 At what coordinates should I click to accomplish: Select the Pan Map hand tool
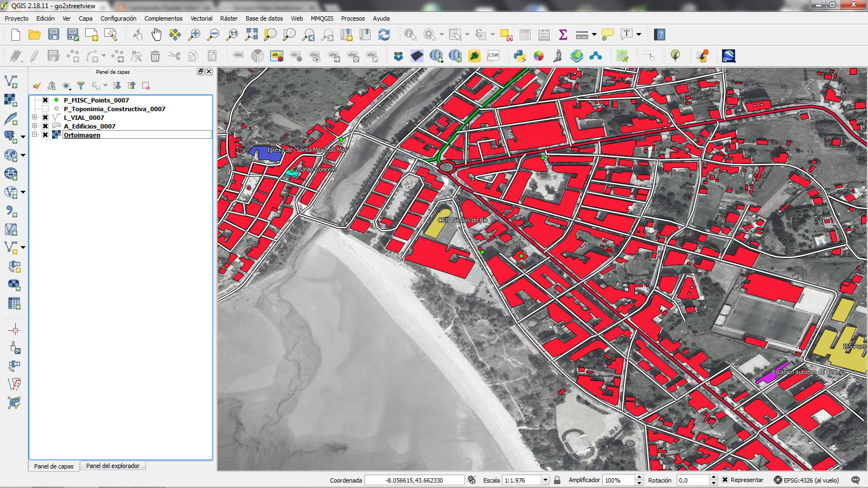click(x=156, y=34)
